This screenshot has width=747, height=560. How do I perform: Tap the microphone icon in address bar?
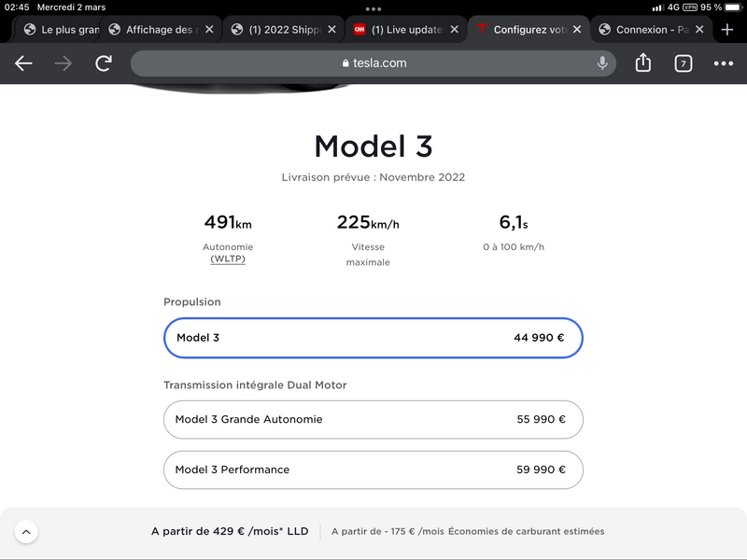click(x=602, y=63)
